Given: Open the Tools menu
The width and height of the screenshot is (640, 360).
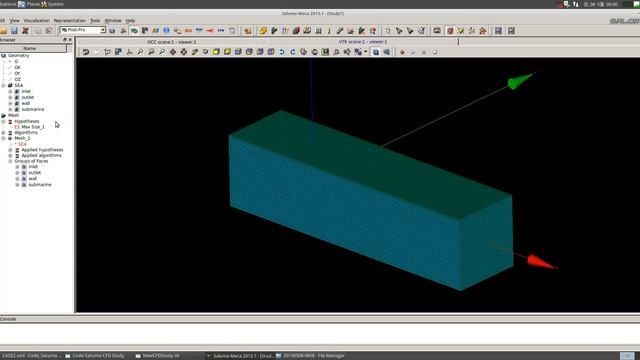Looking at the screenshot, I should (95, 20).
